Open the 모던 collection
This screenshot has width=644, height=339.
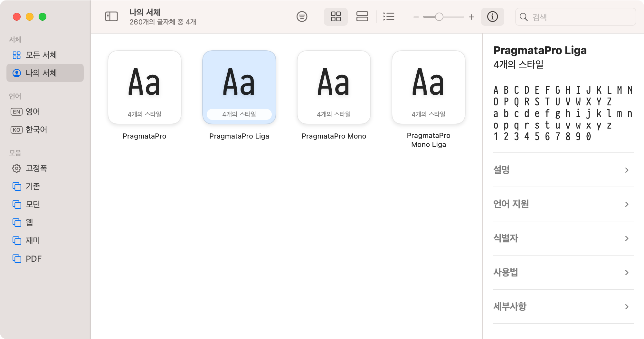coord(45,204)
